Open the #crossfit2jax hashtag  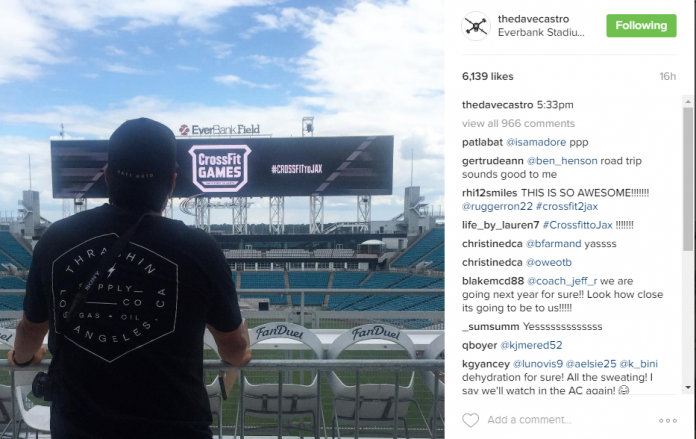pyautogui.click(x=567, y=206)
